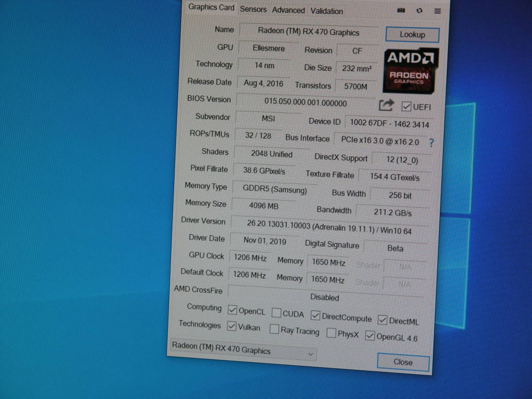Click Default Clock row Memory 1650 MHz
Image resolution: width=532 pixels, height=399 pixels.
(328, 280)
